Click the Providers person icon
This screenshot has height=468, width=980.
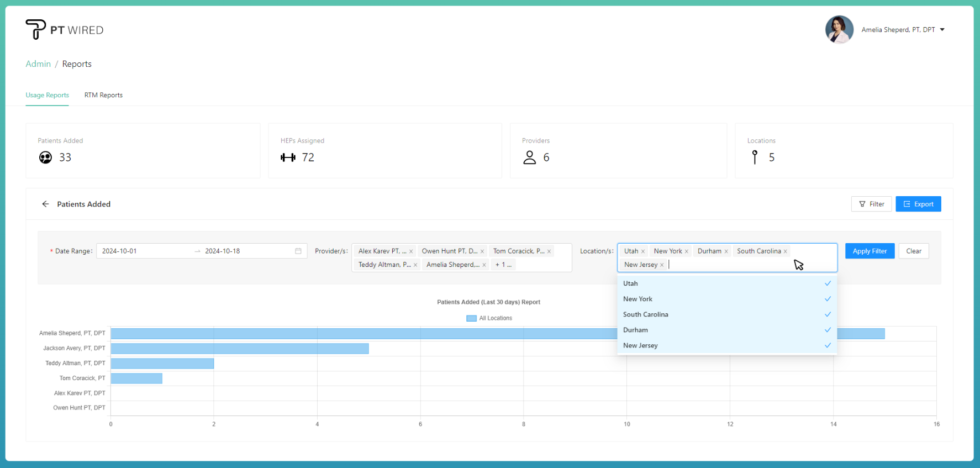(529, 157)
